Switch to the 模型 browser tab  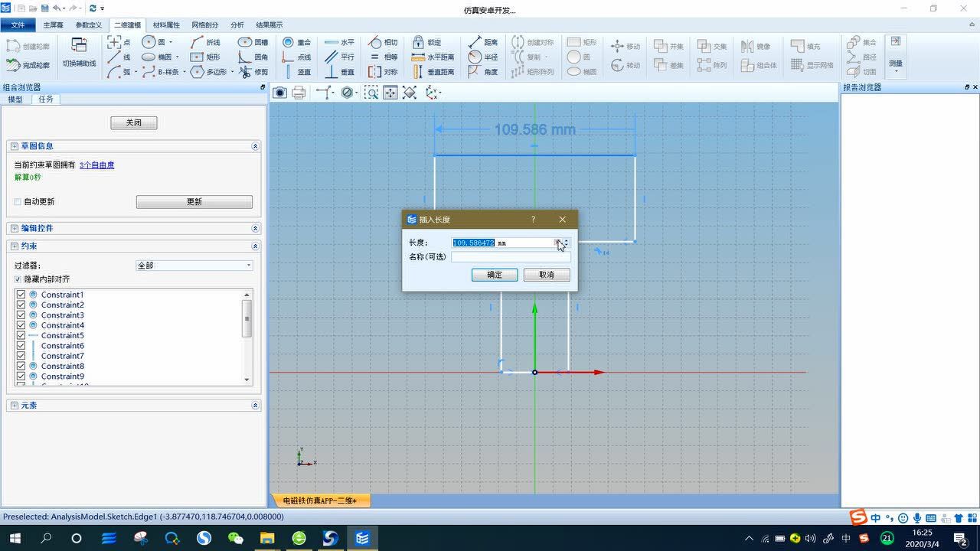coord(15,99)
